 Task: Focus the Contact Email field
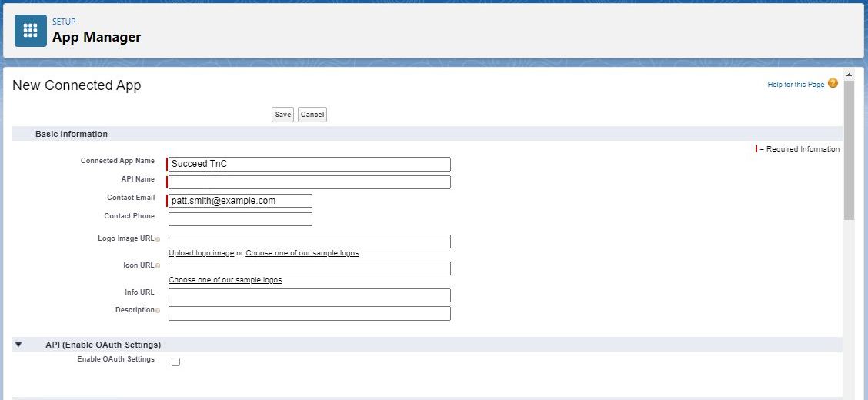tap(240, 201)
